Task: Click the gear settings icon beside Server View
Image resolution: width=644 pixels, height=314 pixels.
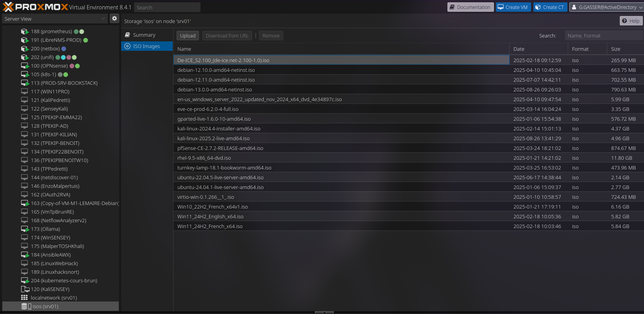Action: click(114, 18)
